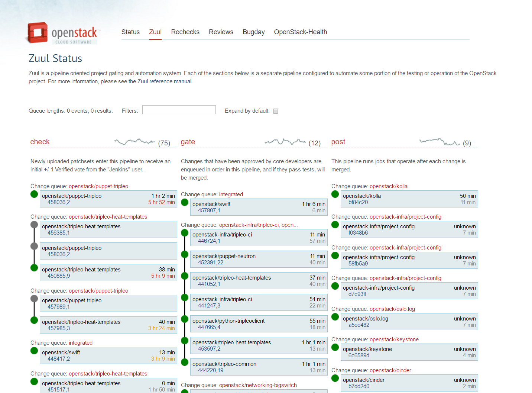Screen dimensions: 532x393
Task: Click the green dot beside tripleo-ci change 446724,1
Action: tap(185, 233)
